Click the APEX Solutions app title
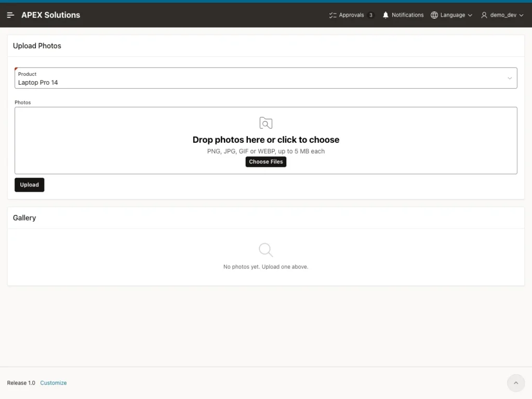This screenshot has width=532, height=399. pyautogui.click(x=51, y=15)
